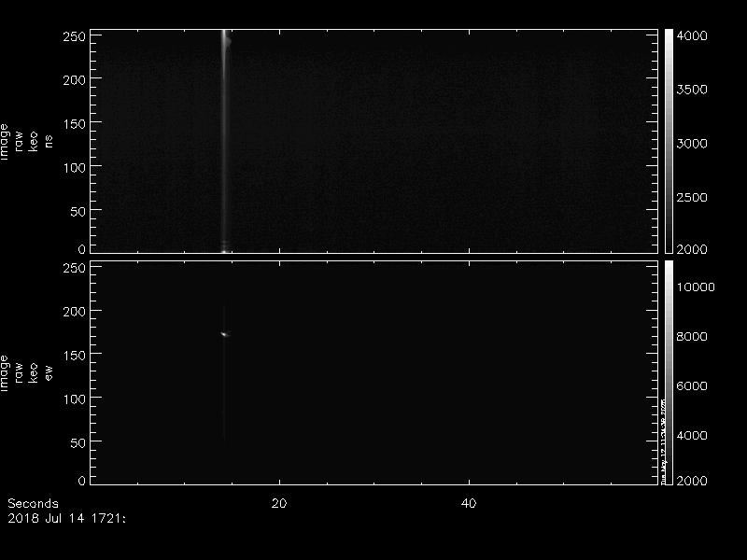Click the 'Image raw keo ew' axis title

(x=26, y=372)
